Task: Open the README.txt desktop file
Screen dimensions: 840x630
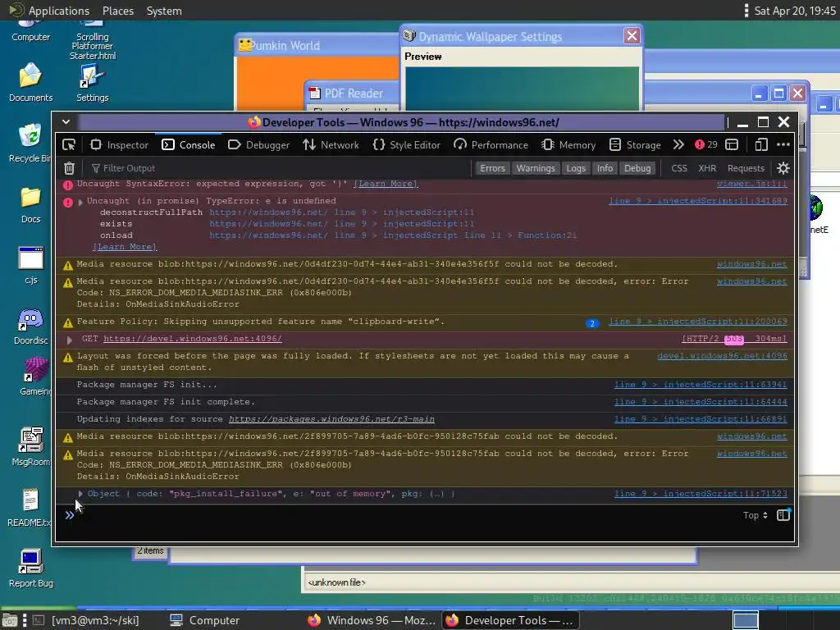Action: tap(30, 507)
